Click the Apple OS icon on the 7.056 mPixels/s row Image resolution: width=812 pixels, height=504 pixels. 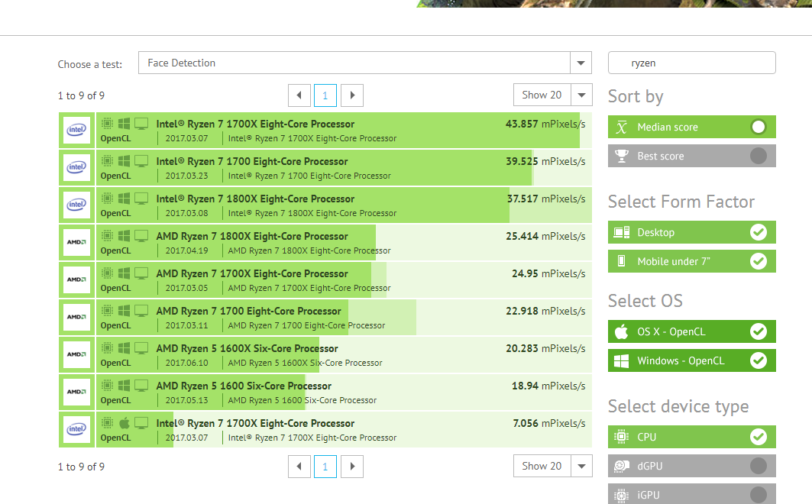pos(125,423)
